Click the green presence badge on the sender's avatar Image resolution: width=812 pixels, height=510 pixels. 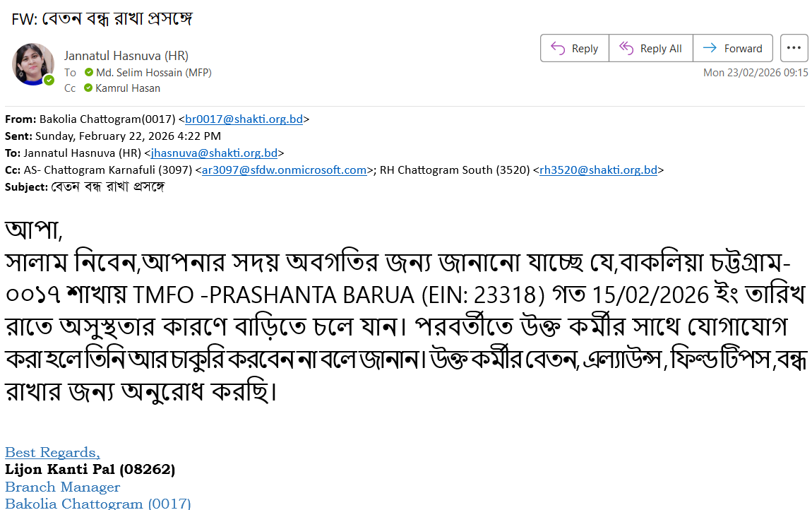pyautogui.click(x=49, y=81)
